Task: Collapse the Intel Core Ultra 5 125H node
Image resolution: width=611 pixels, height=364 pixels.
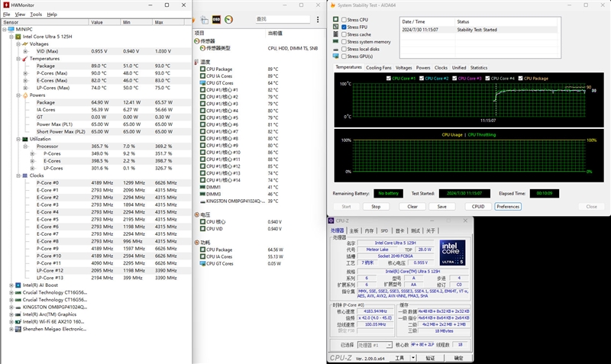Action: tap(11, 37)
